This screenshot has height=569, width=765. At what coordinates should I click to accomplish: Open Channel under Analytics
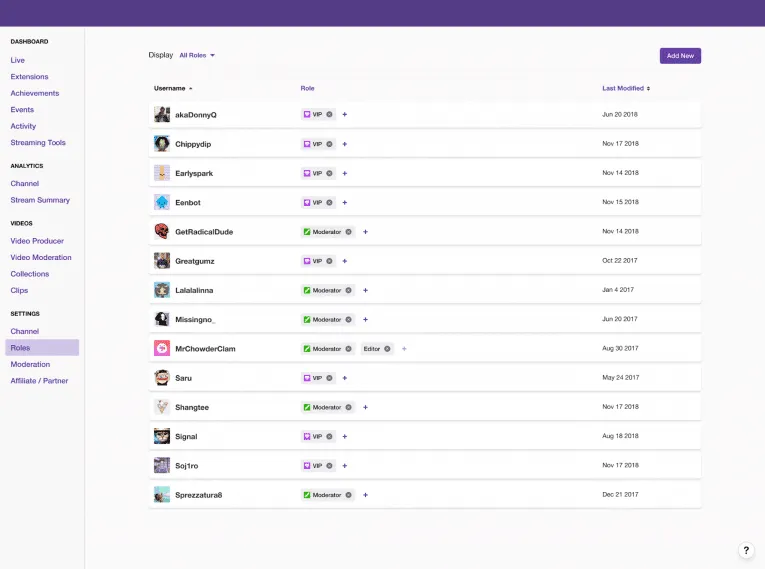click(24, 183)
